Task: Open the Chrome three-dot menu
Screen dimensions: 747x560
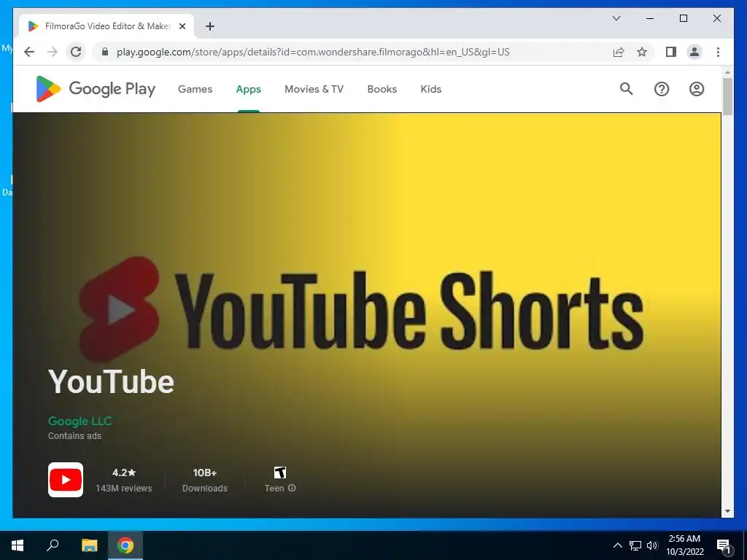Action: (718, 52)
